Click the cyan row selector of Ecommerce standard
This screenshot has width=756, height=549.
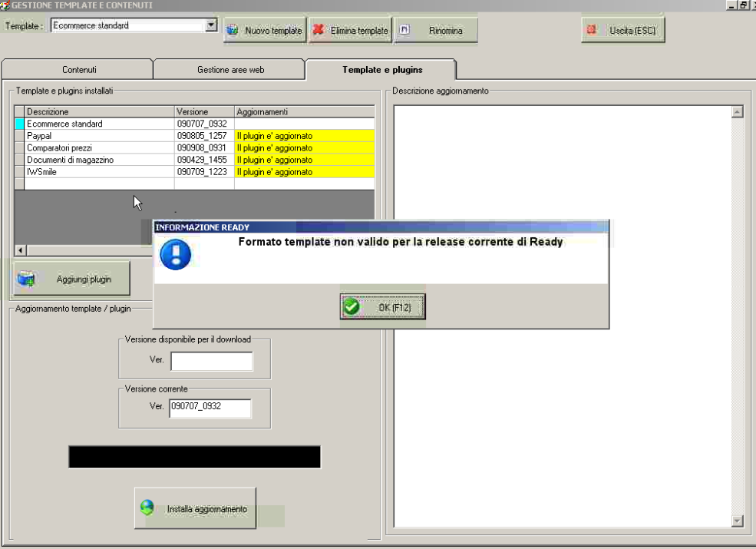tap(19, 124)
